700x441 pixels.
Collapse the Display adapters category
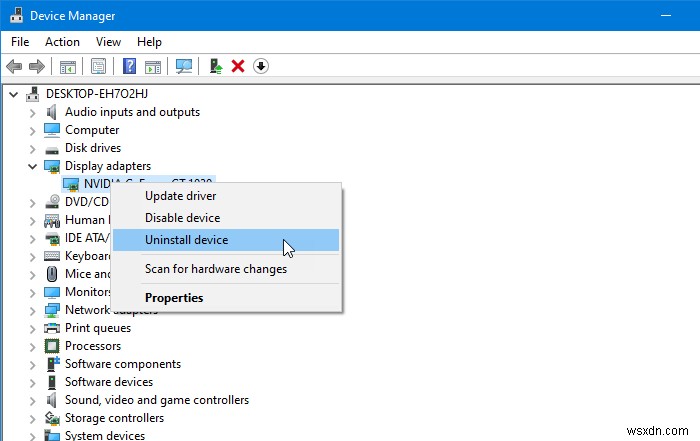click(x=33, y=166)
